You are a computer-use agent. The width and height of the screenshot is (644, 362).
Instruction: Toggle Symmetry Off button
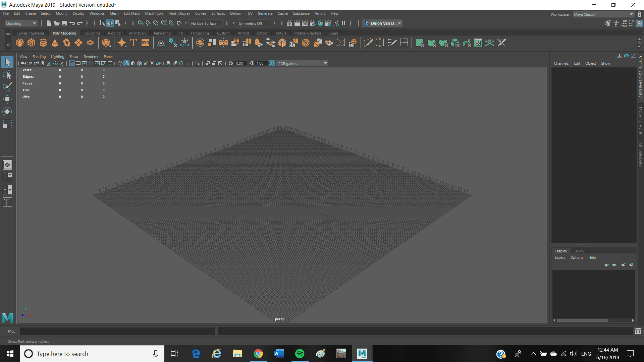coord(250,23)
